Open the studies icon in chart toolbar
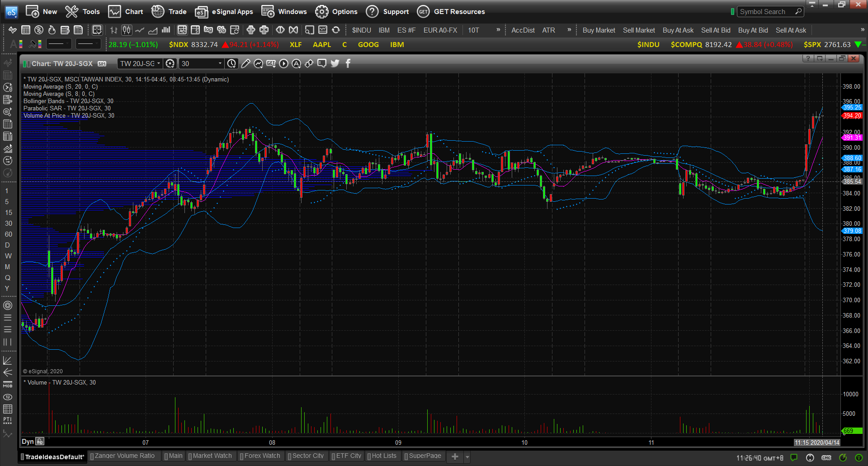The height and width of the screenshot is (466, 868). 258,63
